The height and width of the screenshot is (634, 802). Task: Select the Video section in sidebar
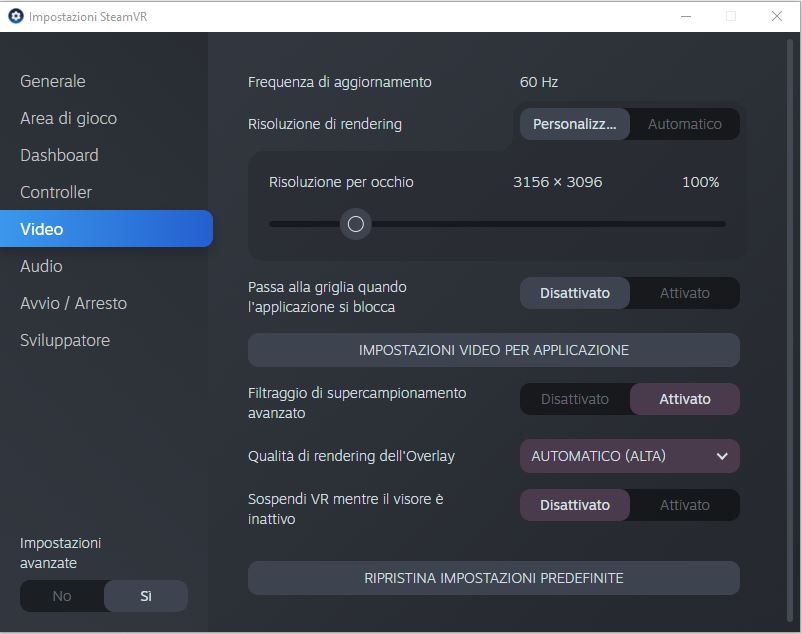tap(106, 229)
